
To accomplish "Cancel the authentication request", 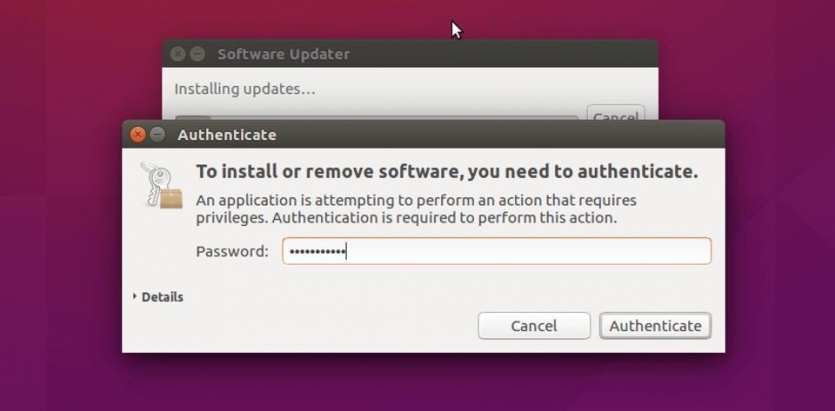I will (x=534, y=326).
